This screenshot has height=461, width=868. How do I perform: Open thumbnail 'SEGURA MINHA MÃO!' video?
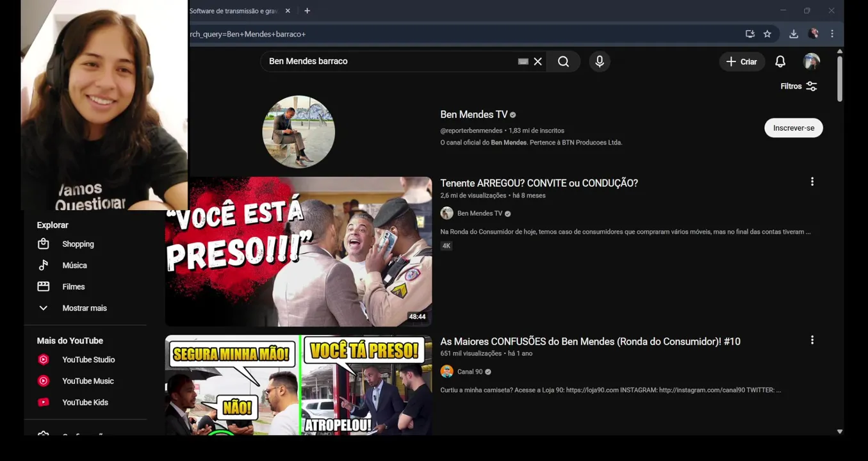tap(299, 385)
